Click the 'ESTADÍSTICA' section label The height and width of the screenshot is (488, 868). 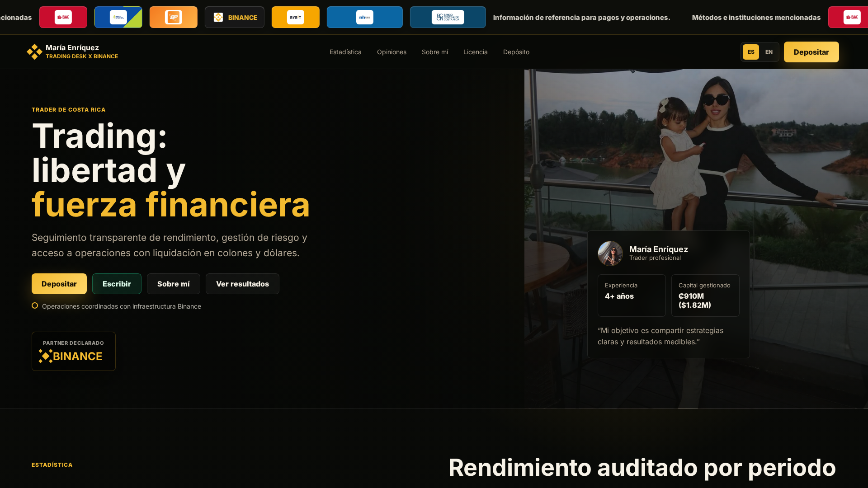click(52, 465)
